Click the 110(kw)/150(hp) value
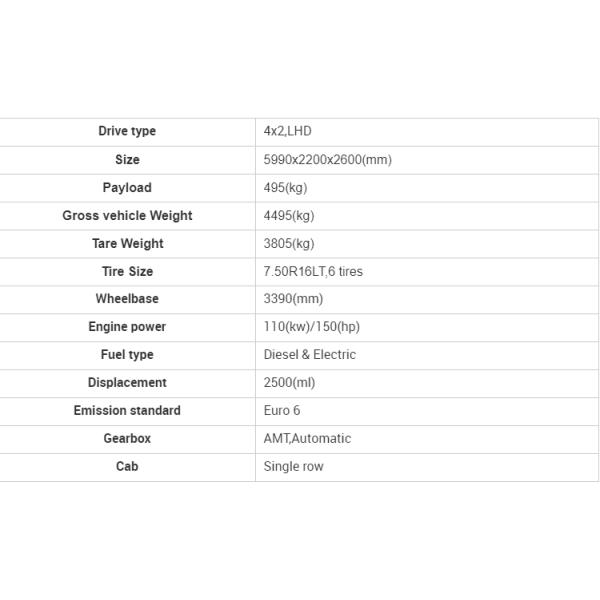The image size is (600, 600). point(311,327)
